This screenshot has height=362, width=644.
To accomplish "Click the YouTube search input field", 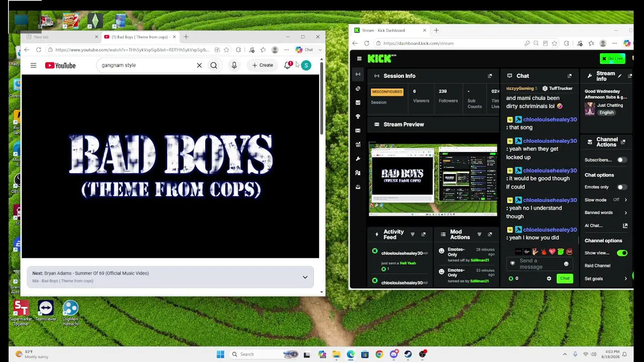I will coord(147,65).
